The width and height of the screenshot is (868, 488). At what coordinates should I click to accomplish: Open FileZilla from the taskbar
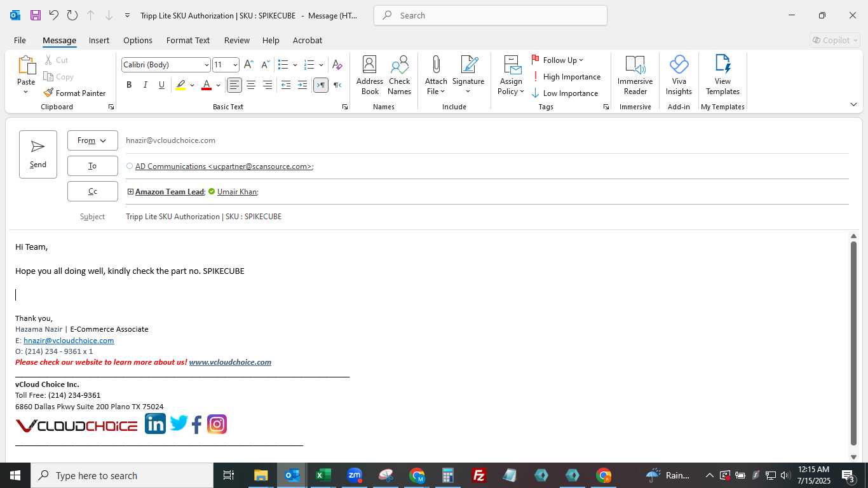(479, 475)
